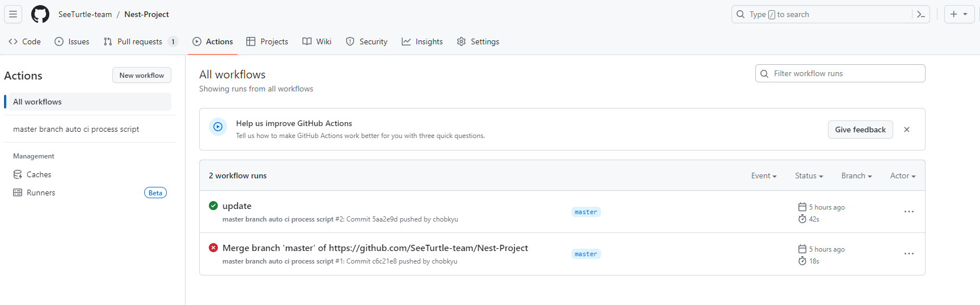Expand the Status filter dropdown
Screen dimensions: 980x305
coord(809,176)
